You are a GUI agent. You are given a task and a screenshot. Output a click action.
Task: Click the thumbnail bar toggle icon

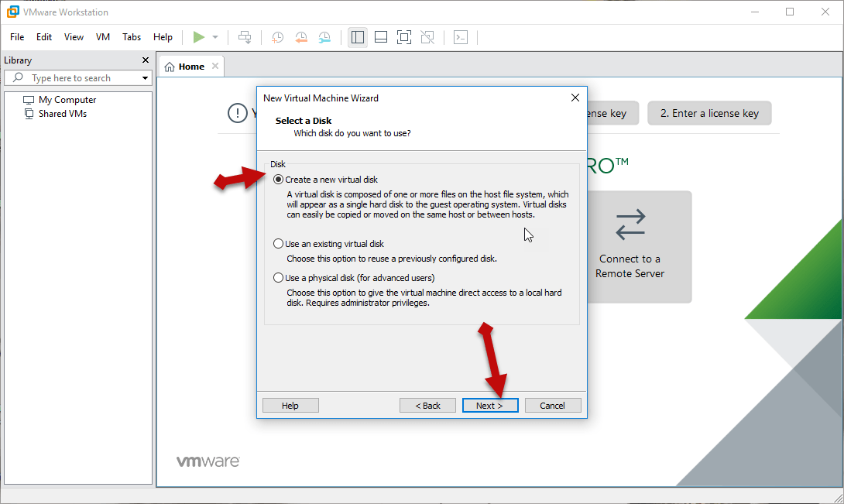380,37
